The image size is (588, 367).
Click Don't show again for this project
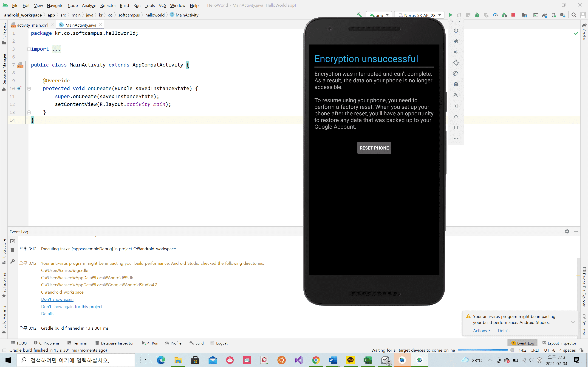(x=72, y=307)
